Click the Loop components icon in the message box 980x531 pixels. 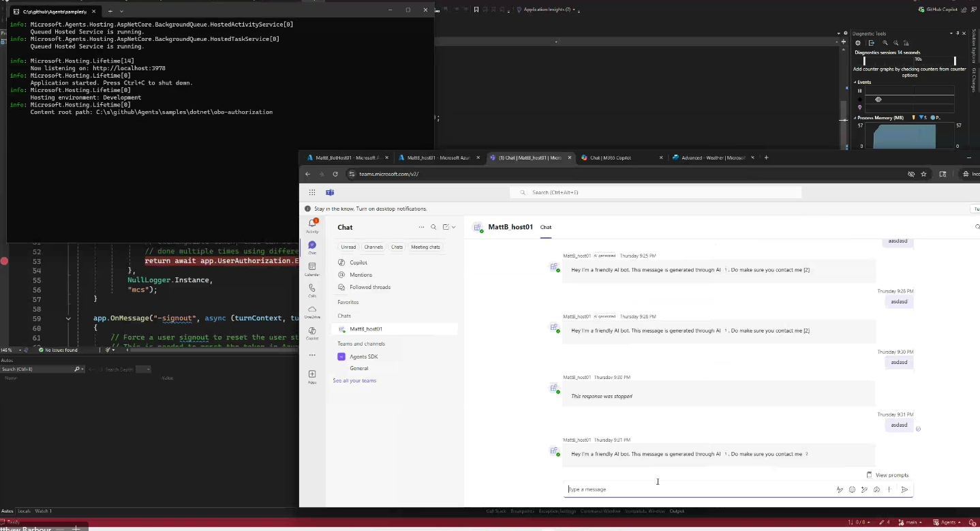[x=876, y=489]
